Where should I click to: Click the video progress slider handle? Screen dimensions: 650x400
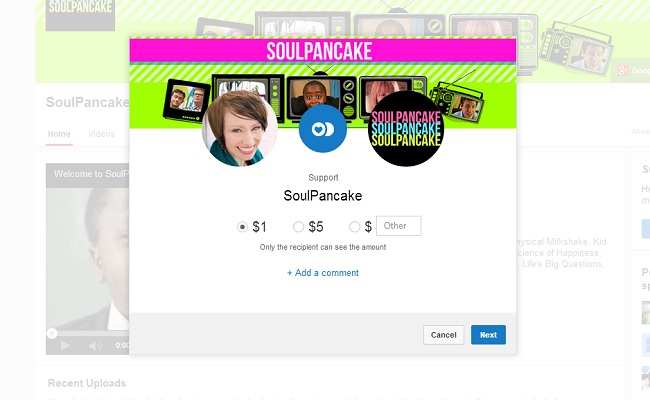51,333
